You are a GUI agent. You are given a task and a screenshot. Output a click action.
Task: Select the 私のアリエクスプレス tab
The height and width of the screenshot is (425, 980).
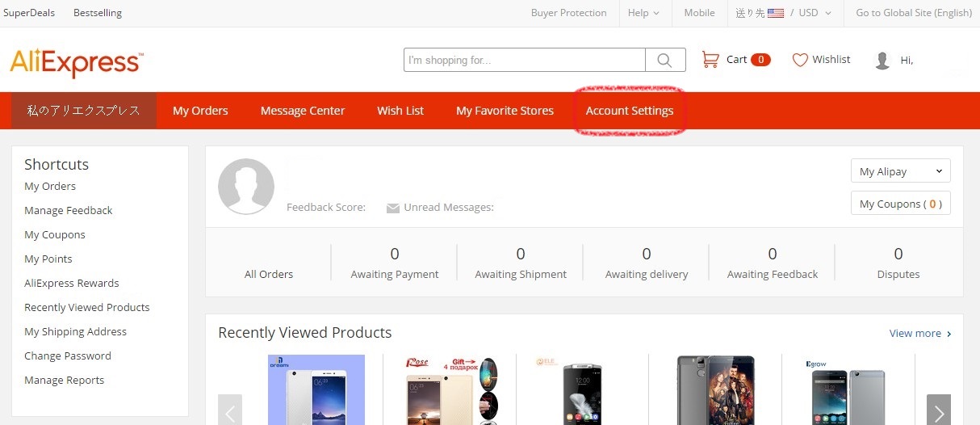84,111
